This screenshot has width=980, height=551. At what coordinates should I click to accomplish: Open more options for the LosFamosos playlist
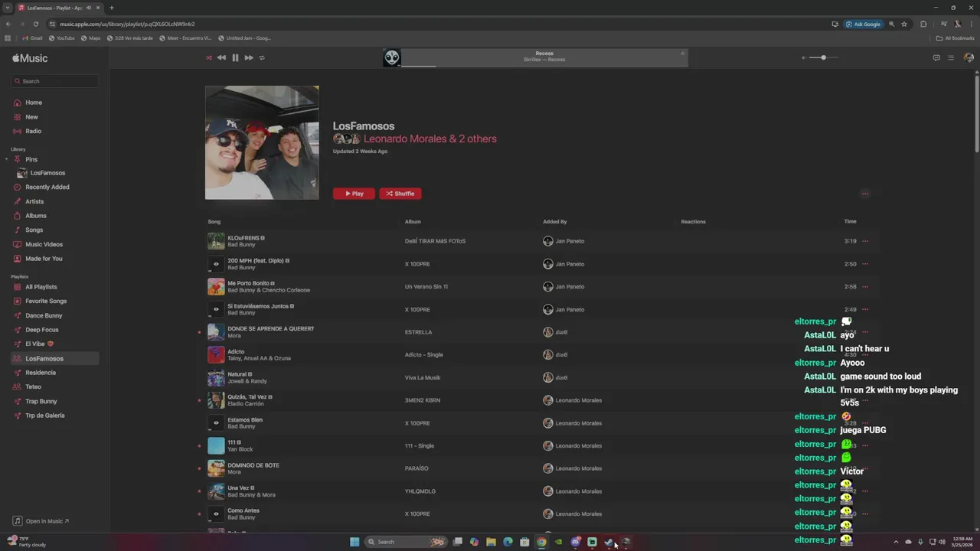tap(865, 194)
